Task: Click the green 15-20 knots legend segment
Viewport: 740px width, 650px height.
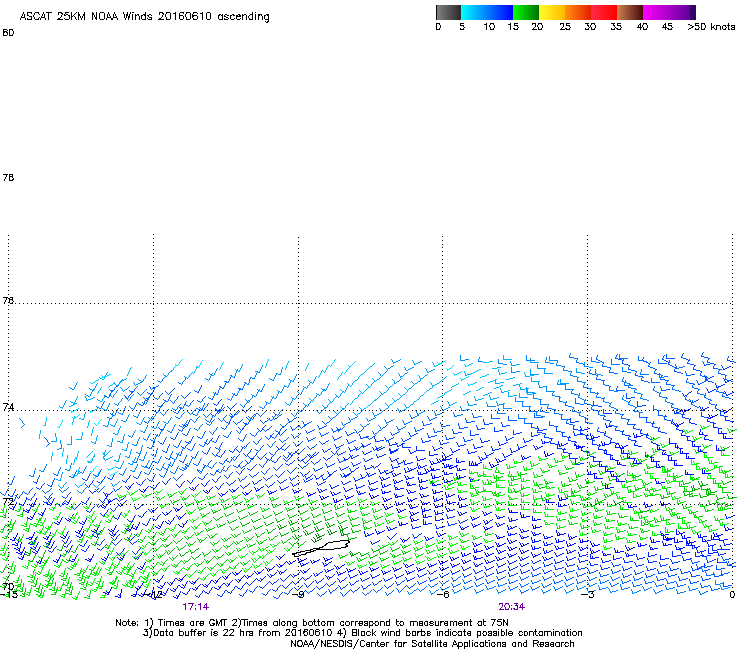Action: tap(526, 12)
